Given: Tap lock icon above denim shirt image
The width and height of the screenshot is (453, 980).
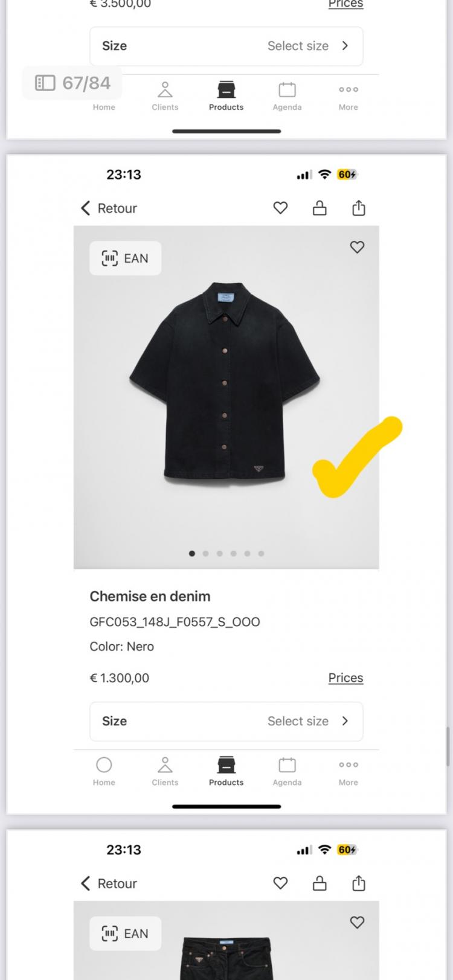Looking at the screenshot, I should pos(320,208).
